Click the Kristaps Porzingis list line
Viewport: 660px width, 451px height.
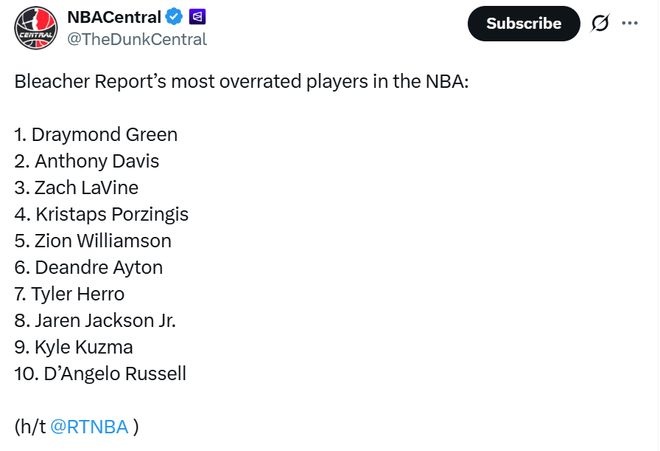pos(101,214)
